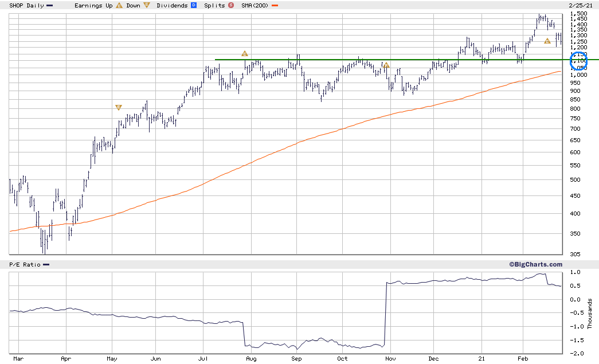The height and width of the screenshot is (364, 599).
Task: Click the '-1.5' P/E axis value
Action: 577,340
